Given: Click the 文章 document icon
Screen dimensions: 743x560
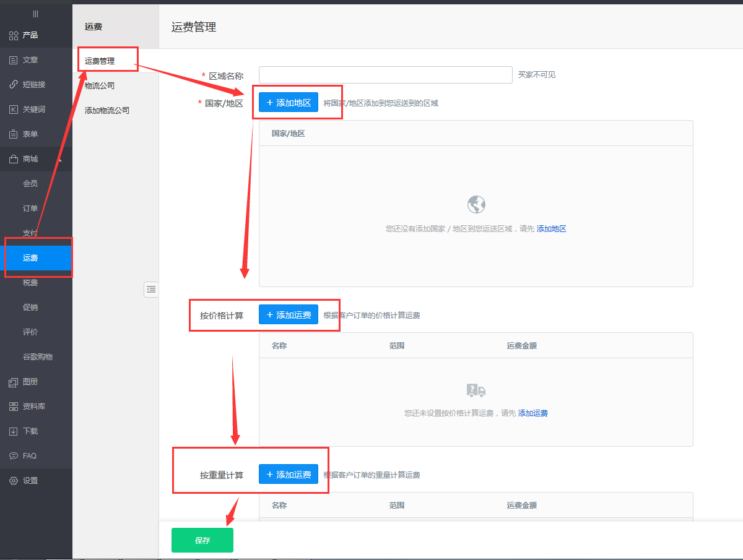Looking at the screenshot, I should click(14, 60).
